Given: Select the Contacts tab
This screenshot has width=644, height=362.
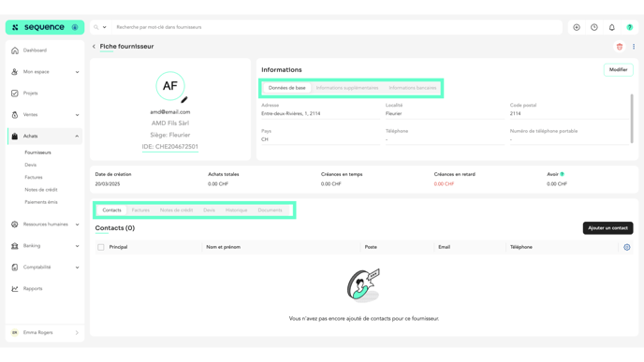Looking at the screenshot, I should point(111,210).
